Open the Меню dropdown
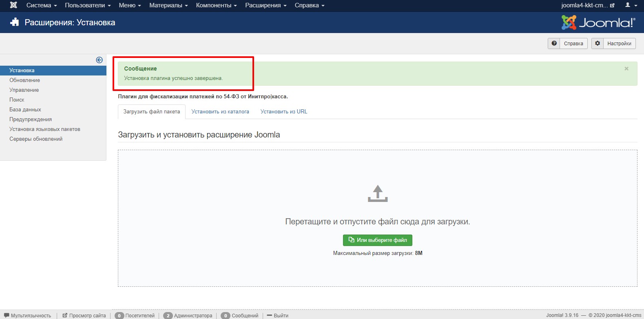644x319 pixels. [x=130, y=5]
